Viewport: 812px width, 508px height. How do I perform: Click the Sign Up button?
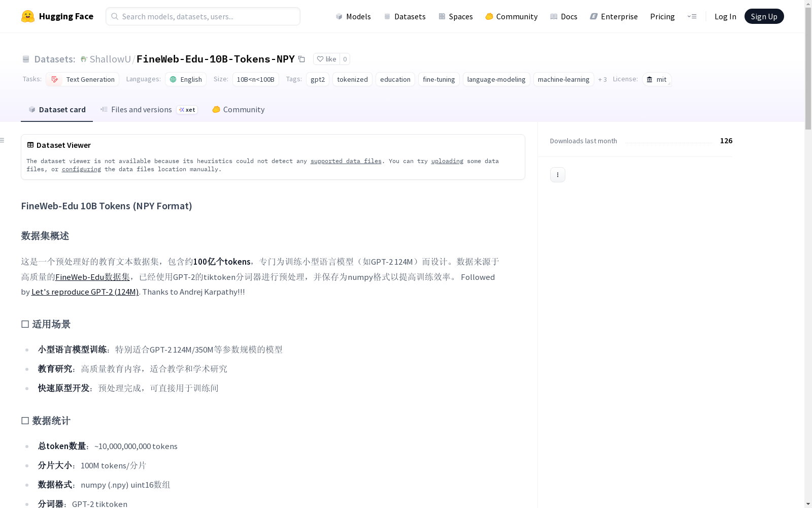(x=764, y=16)
